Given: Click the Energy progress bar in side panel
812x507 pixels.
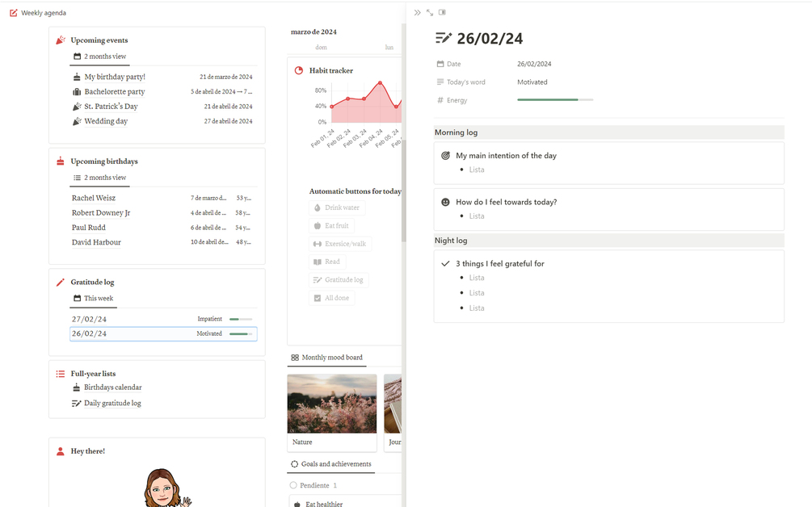Looking at the screenshot, I should 555,100.
